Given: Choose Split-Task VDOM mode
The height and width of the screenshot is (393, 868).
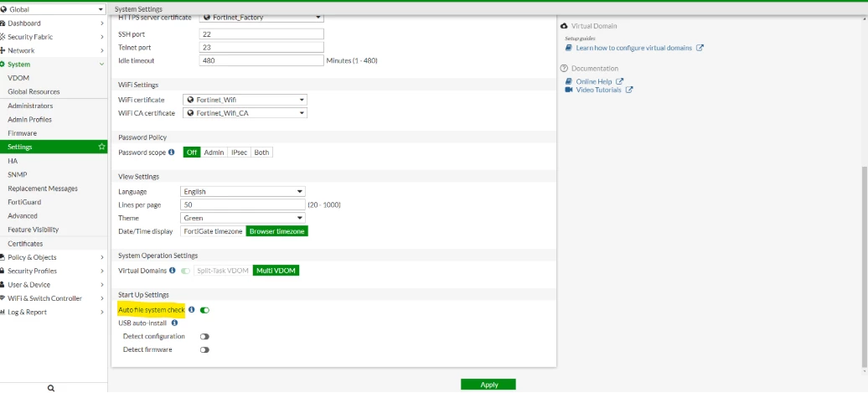Looking at the screenshot, I should click(x=223, y=271).
